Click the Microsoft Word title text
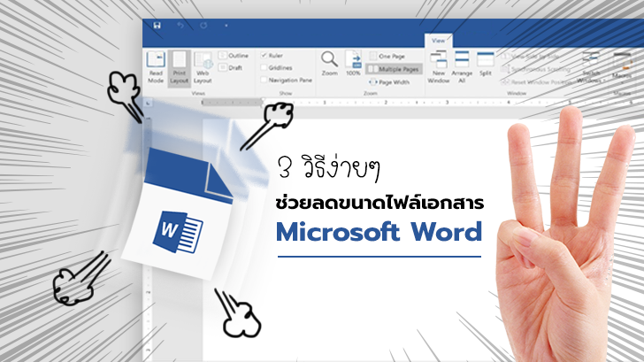644x362 pixels. pyautogui.click(x=379, y=231)
